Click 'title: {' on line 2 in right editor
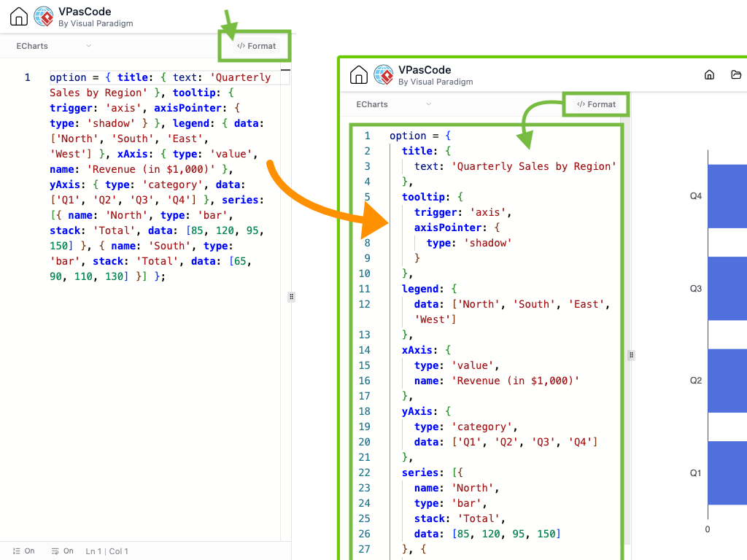The width and height of the screenshot is (747, 560). click(x=426, y=151)
